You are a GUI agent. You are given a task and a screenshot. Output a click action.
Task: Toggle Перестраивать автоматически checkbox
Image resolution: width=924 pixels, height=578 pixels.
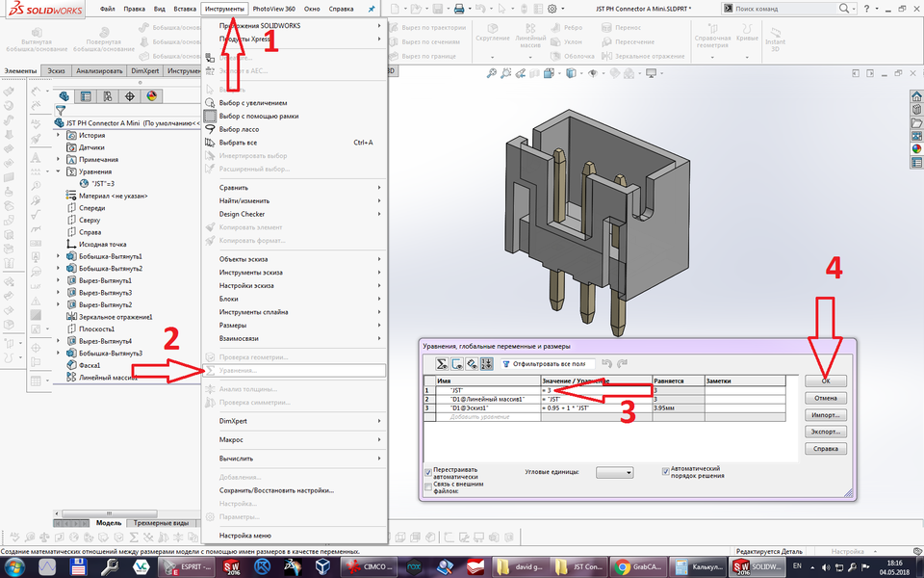pos(427,470)
